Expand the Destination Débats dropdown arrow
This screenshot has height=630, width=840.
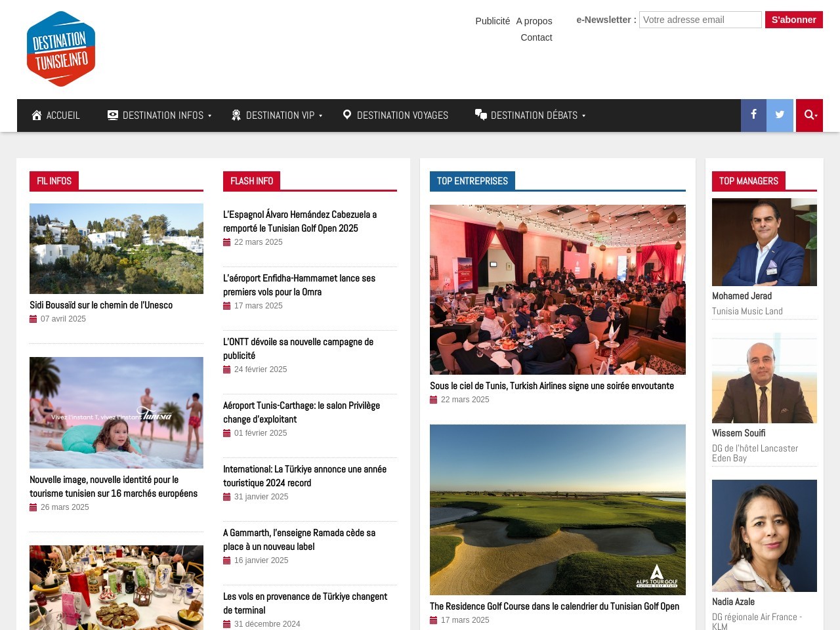(x=583, y=115)
